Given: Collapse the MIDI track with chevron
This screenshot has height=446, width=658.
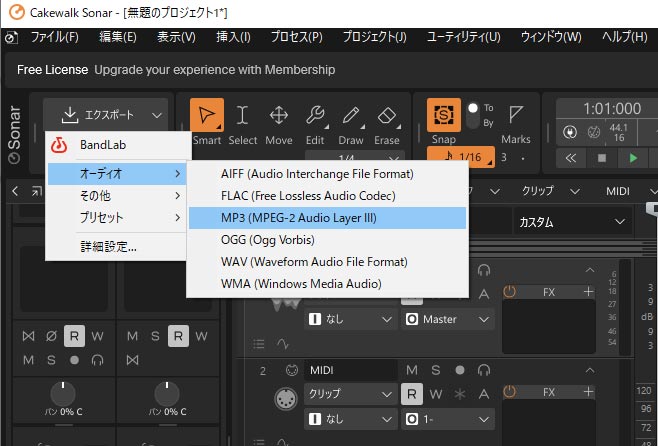Looking at the screenshot, I should coord(590,370).
